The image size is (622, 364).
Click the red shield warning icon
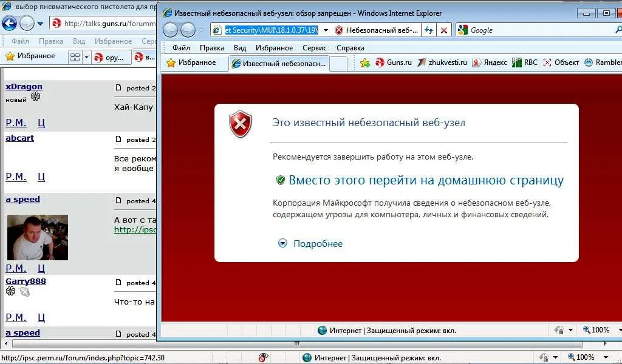[241, 124]
